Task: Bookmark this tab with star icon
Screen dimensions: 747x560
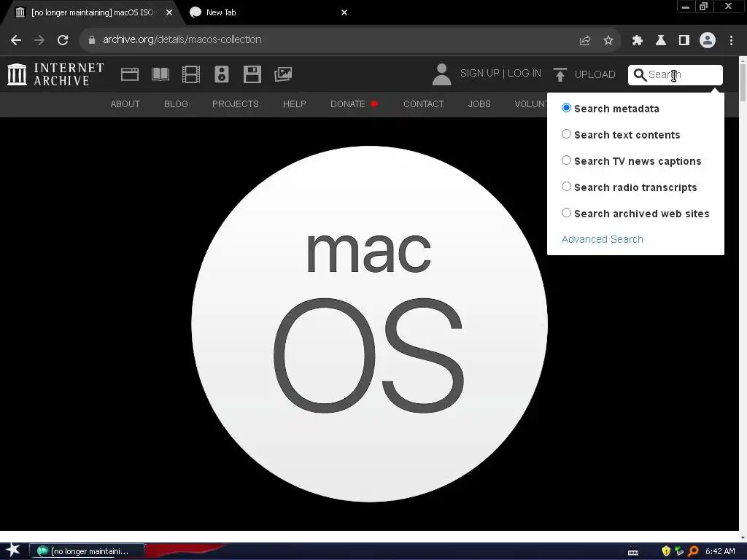Action: point(608,41)
